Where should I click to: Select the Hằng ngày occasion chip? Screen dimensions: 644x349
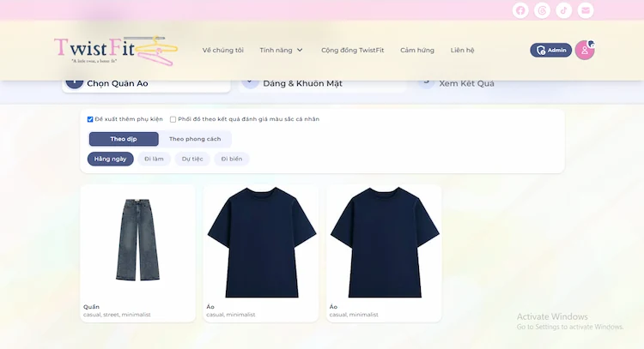111,159
